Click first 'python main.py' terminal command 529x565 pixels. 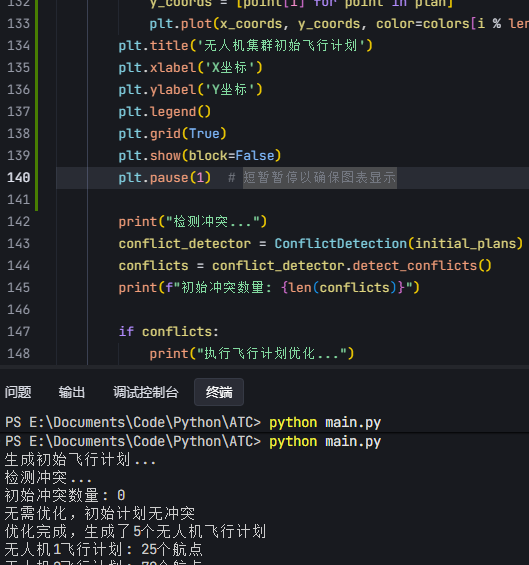[325, 422]
